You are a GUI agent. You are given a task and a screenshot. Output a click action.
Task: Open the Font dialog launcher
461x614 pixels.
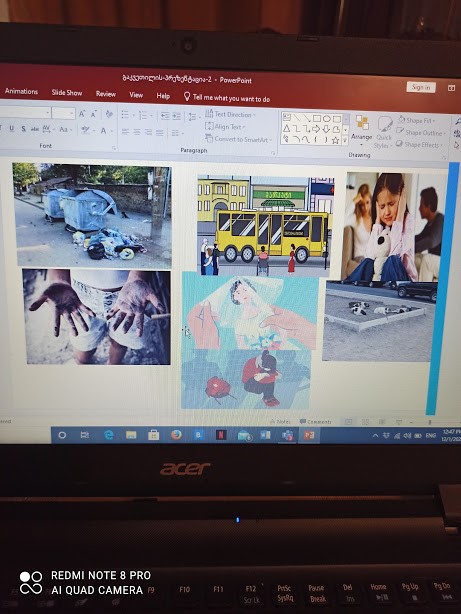(x=114, y=148)
